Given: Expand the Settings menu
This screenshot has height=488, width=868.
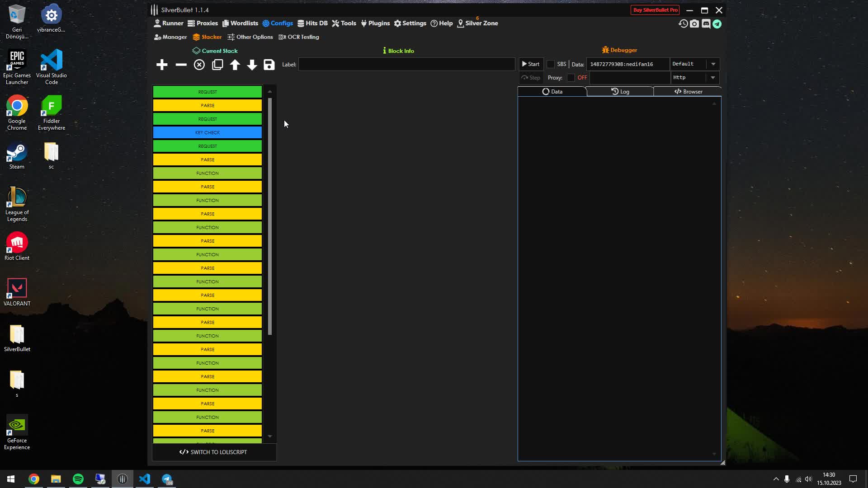Looking at the screenshot, I should point(410,23).
